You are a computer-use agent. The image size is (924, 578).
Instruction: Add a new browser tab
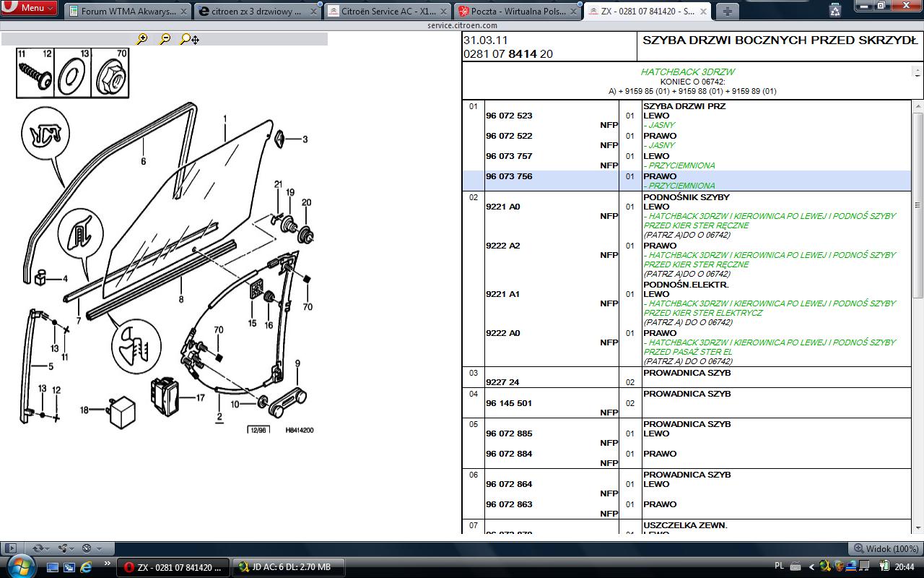tap(727, 11)
